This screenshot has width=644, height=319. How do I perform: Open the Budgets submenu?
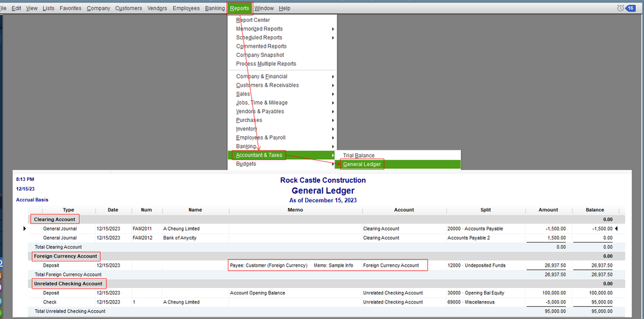(283, 163)
